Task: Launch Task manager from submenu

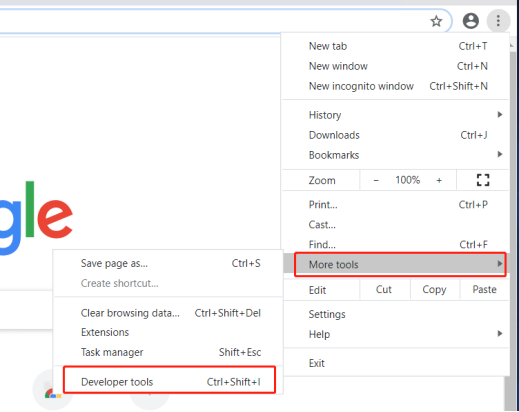Action: (168, 352)
